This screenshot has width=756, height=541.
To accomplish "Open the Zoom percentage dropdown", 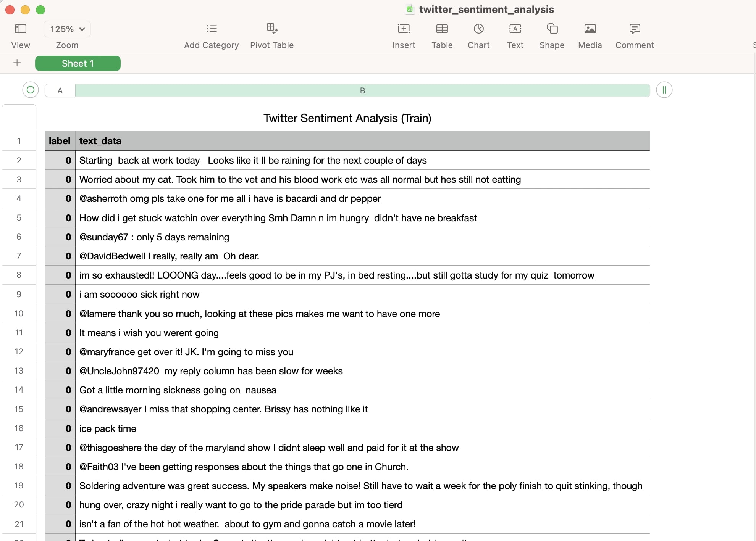I will (x=67, y=29).
